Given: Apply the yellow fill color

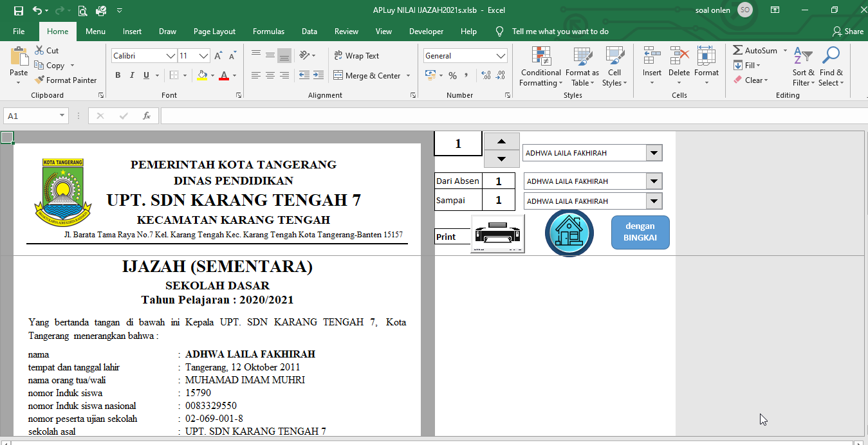Looking at the screenshot, I should [203, 75].
